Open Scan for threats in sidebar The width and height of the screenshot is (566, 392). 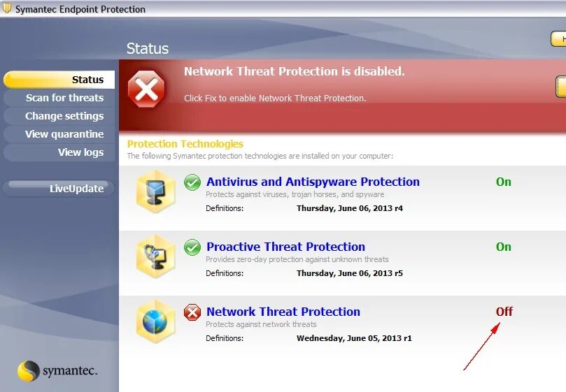click(x=59, y=98)
